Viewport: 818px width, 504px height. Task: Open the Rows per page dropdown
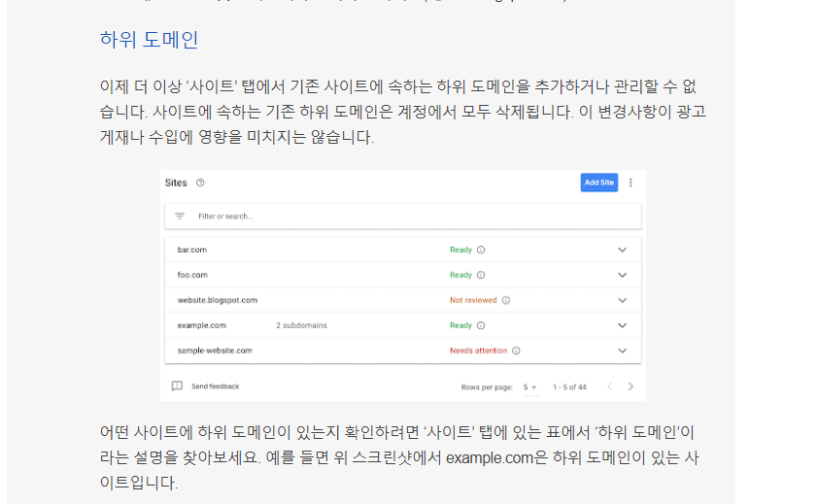530,387
